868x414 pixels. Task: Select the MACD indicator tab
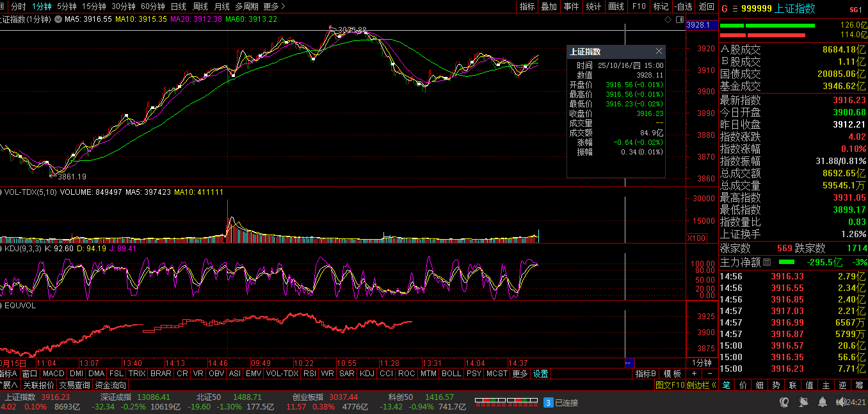[x=54, y=374]
